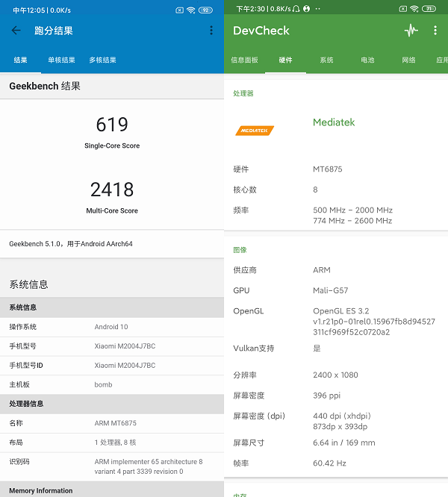
Task: Tap the Mediatek orange logo
Action: [x=255, y=131]
